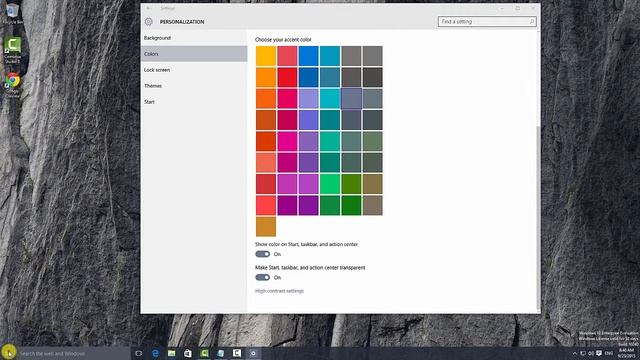Pick the lavender swatch in the third row
640x360 pixels.
tap(309, 98)
